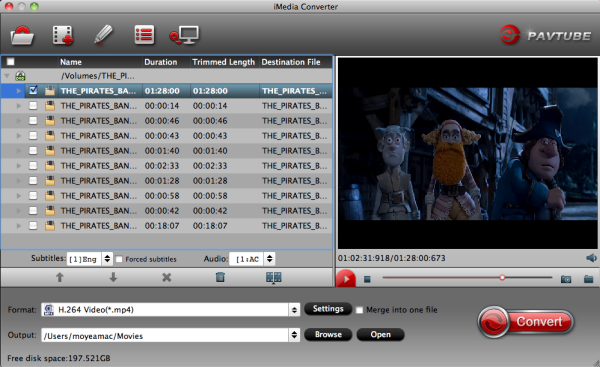Image resolution: width=600 pixels, height=367 pixels.
Task: Click the trash delete icon below list
Action: pos(220,277)
